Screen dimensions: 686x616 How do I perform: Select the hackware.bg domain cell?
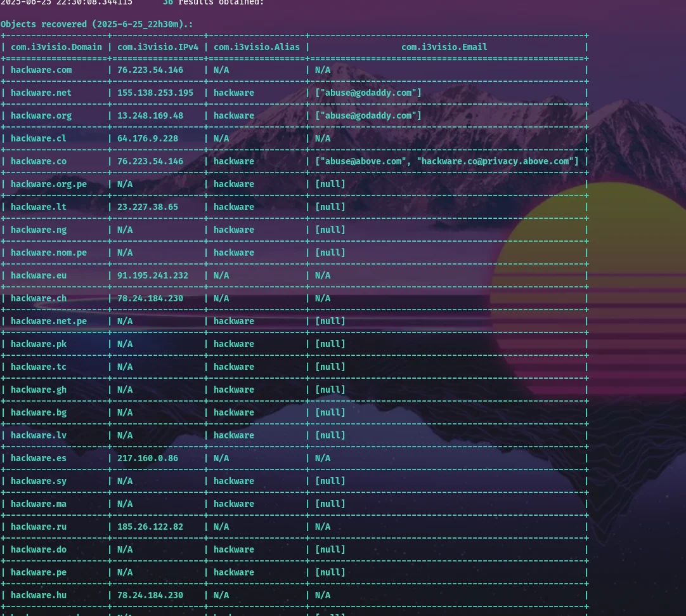click(39, 412)
